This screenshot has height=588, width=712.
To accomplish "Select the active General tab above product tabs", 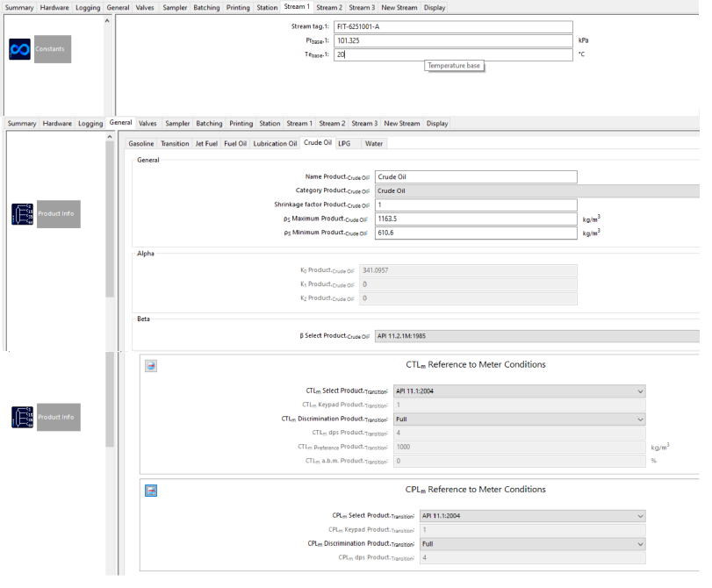I will tap(121, 123).
